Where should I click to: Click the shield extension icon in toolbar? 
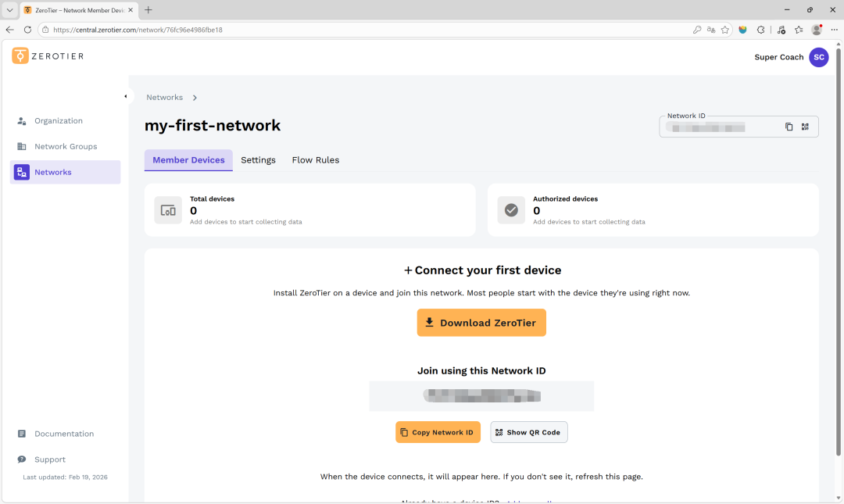pos(743,30)
